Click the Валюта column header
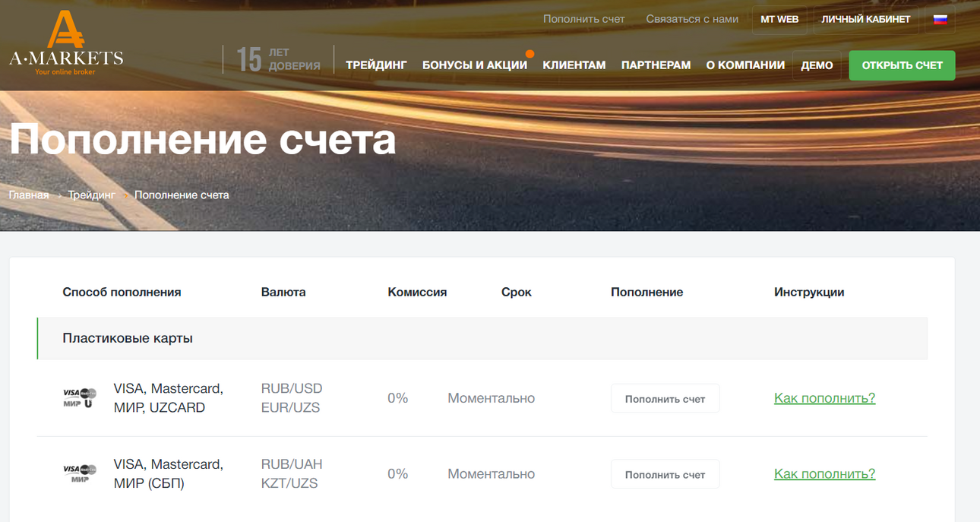This screenshot has width=980, height=522. (x=283, y=292)
